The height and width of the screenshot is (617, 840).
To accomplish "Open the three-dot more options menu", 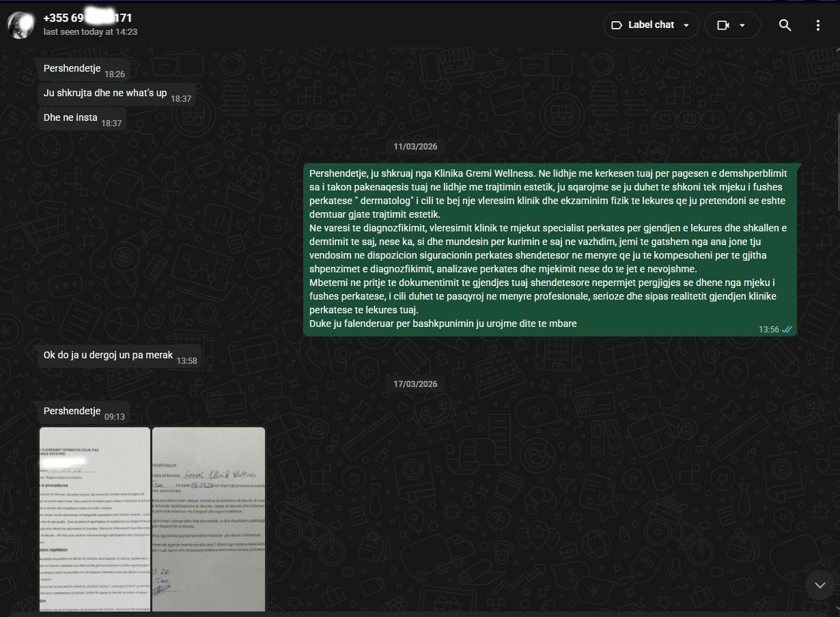I will [817, 25].
